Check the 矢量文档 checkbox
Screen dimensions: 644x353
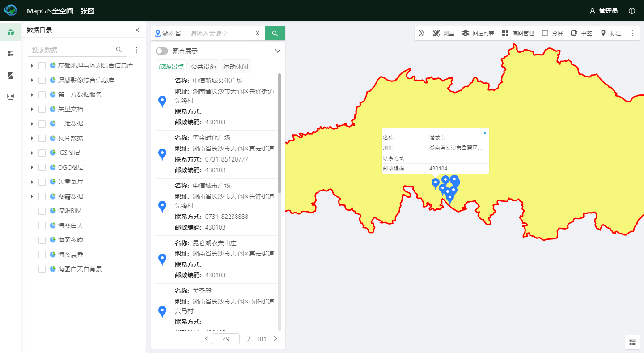(42, 109)
